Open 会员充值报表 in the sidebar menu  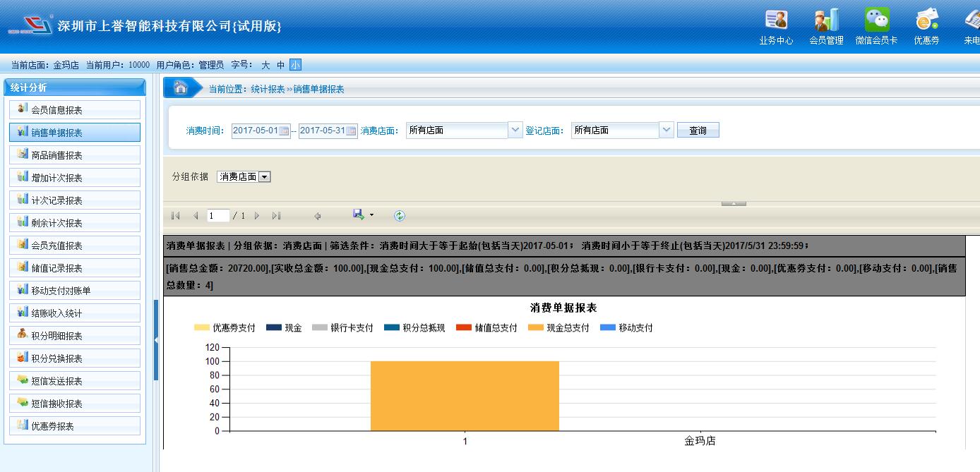pos(56,246)
